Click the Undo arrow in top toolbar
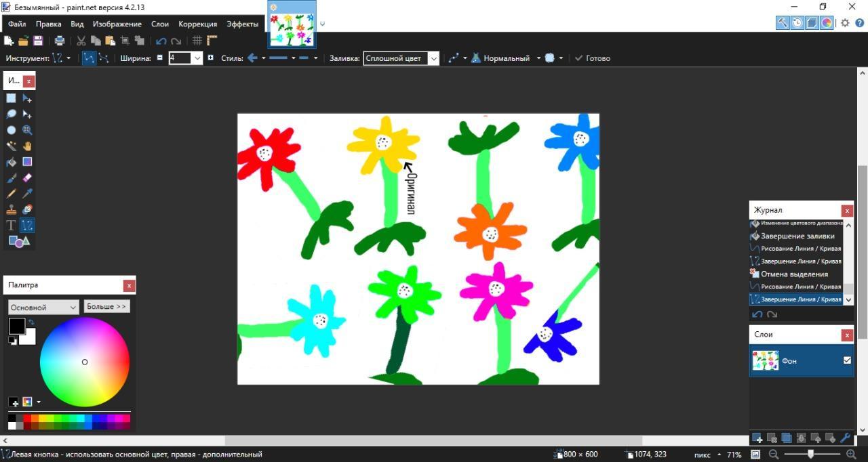868x462 pixels. click(x=161, y=41)
